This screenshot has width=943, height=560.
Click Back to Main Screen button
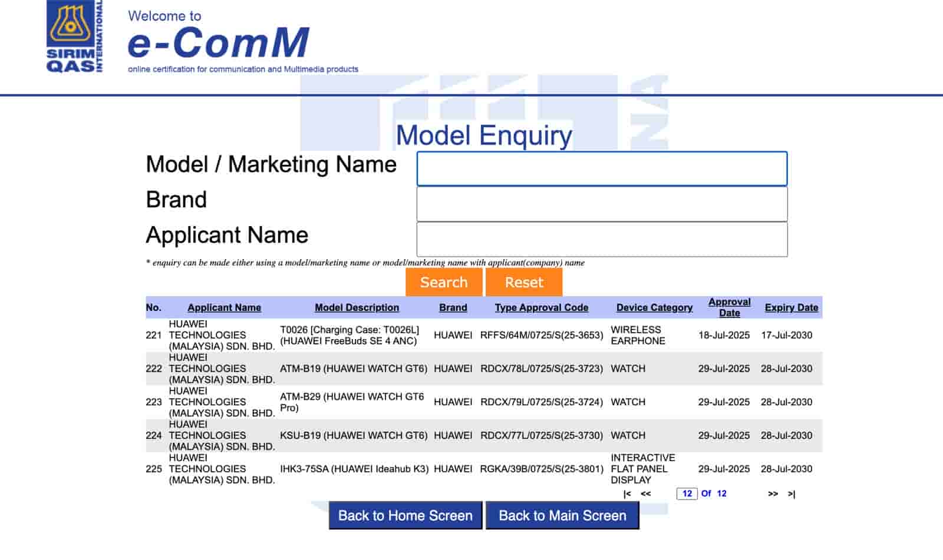562,516
